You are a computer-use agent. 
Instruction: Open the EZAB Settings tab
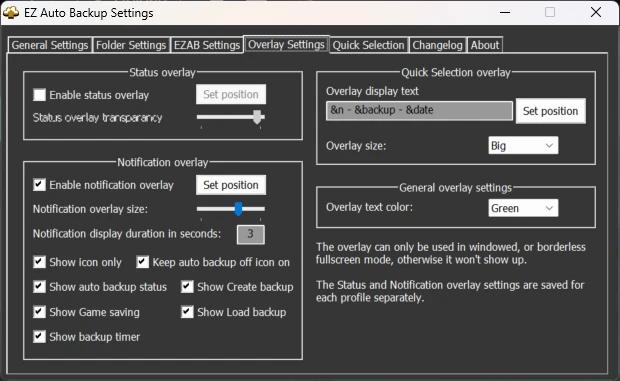(207, 45)
